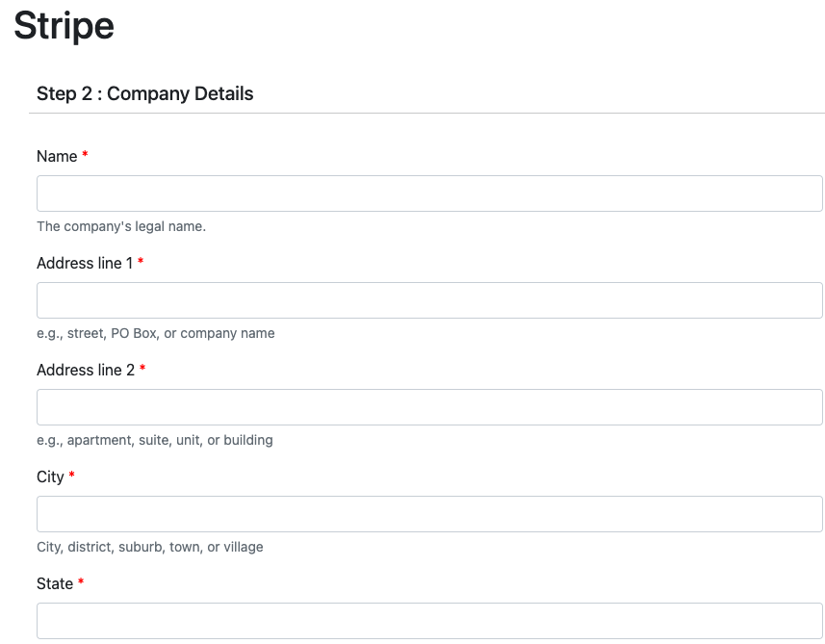Click the Name input field

pyautogui.click(x=429, y=193)
